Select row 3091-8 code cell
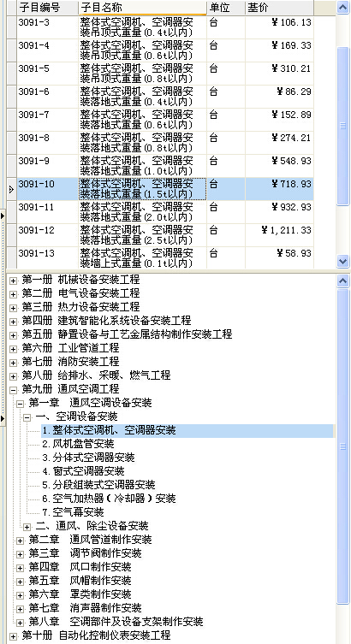The image size is (351, 644). (47, 143)
